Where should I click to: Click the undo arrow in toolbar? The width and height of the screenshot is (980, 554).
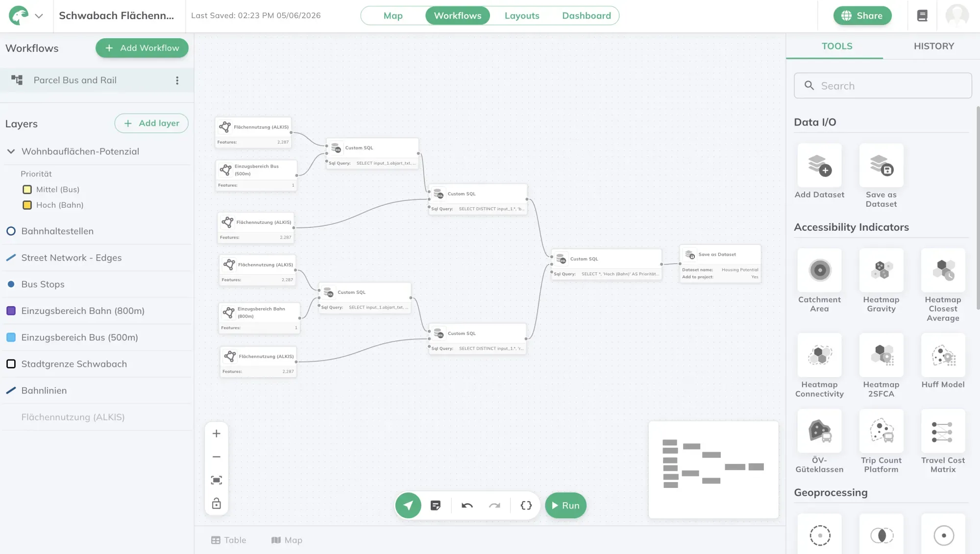467,505
